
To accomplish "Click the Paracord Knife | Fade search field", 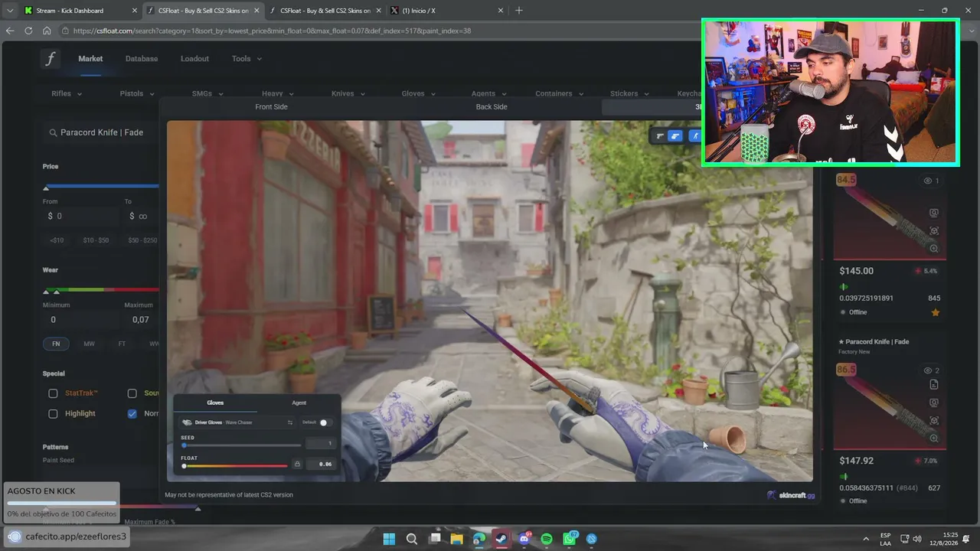I will (102, 132).
